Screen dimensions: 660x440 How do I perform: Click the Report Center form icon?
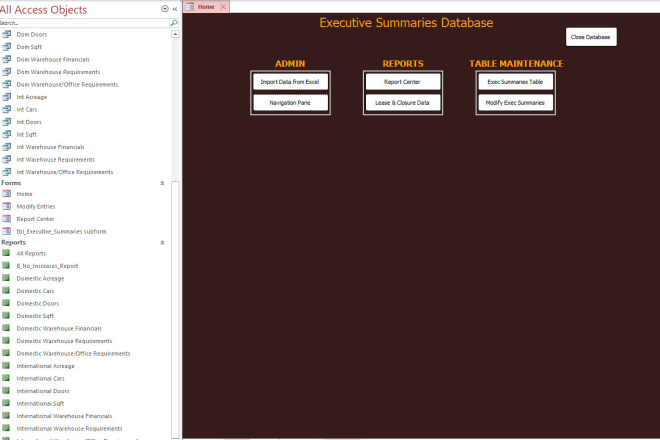pyautogui.click(x=7, y=218)
